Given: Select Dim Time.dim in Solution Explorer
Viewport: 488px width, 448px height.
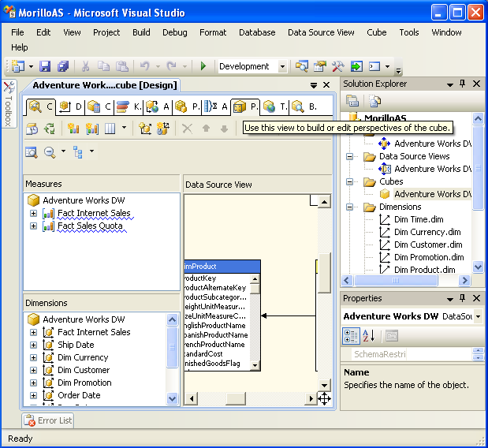Looking at the screenshot, I should click(x=419, y=219).
